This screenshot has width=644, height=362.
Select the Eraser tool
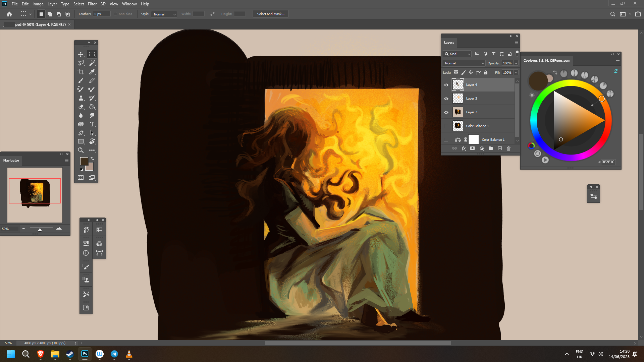81,107
